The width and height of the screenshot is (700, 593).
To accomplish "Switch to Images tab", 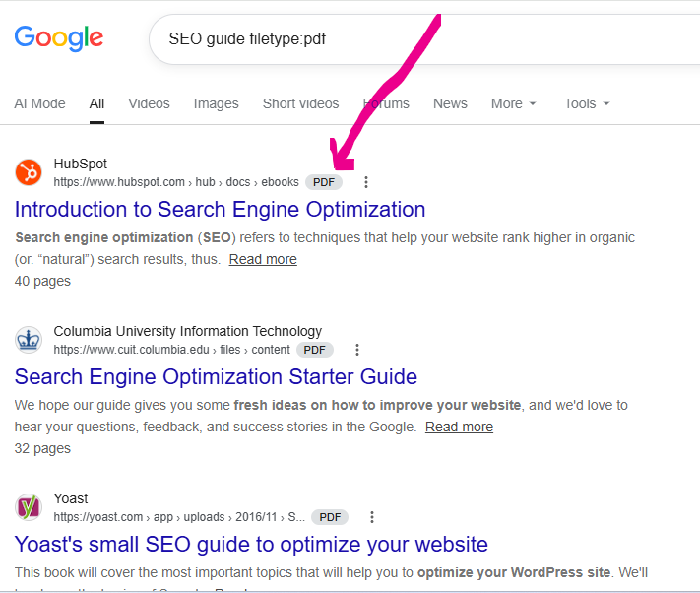I will 216,103.
